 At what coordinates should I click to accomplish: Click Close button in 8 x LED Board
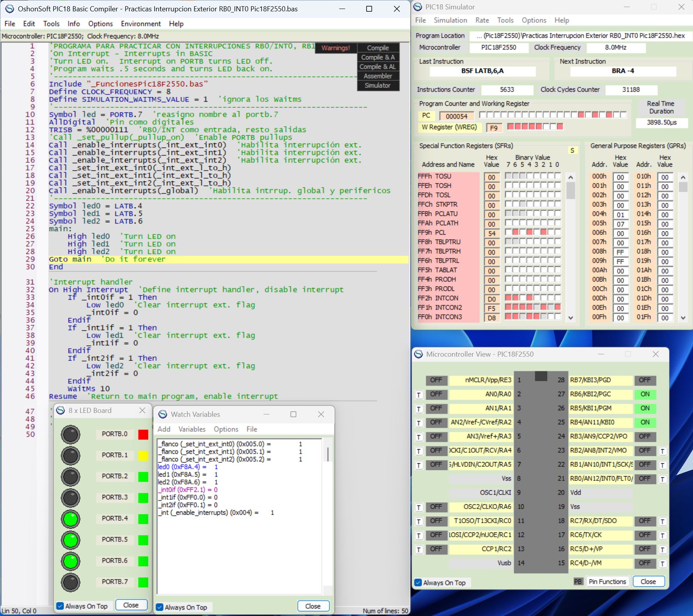tap(131, 605)
